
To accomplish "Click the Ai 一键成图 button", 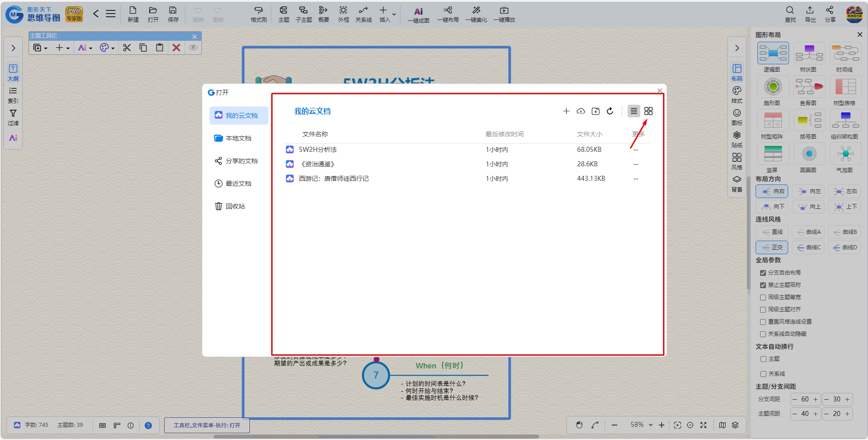I will (x=418, y=15).
